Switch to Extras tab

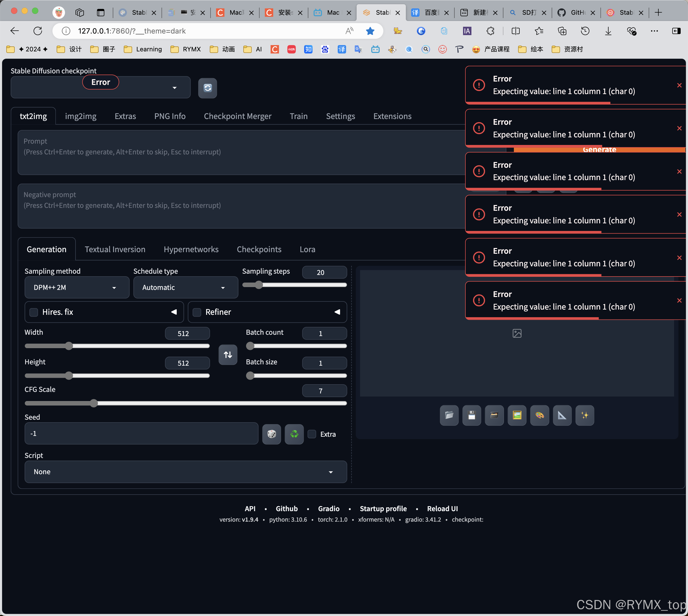click(125, 116)
